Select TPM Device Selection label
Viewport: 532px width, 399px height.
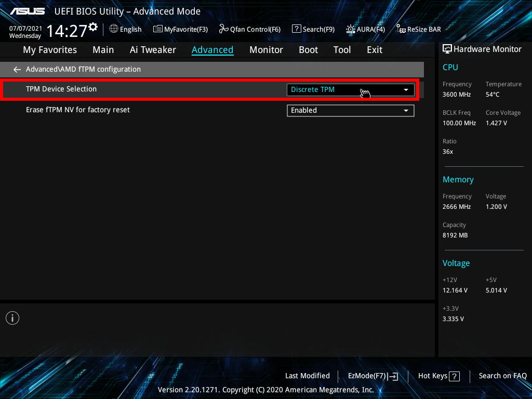click(61, 89)
